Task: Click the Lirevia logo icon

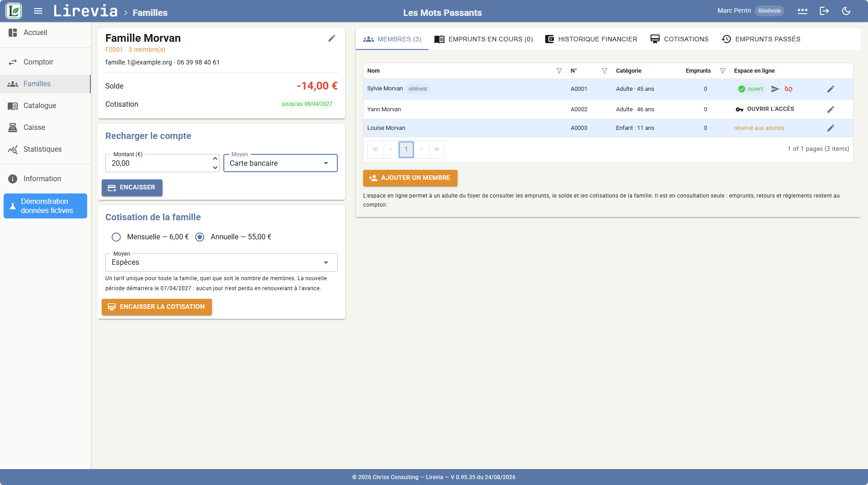Action: pos(14,11)
